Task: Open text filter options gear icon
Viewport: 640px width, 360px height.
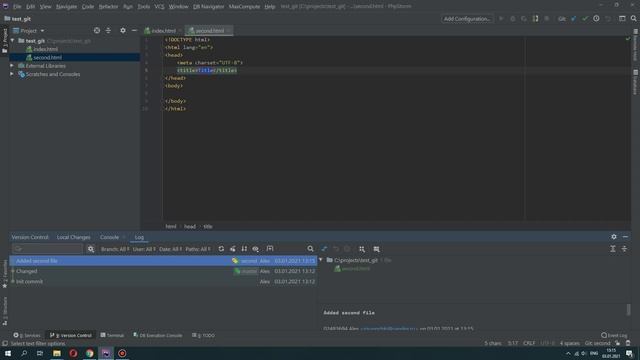Action: tap(91, 249)
